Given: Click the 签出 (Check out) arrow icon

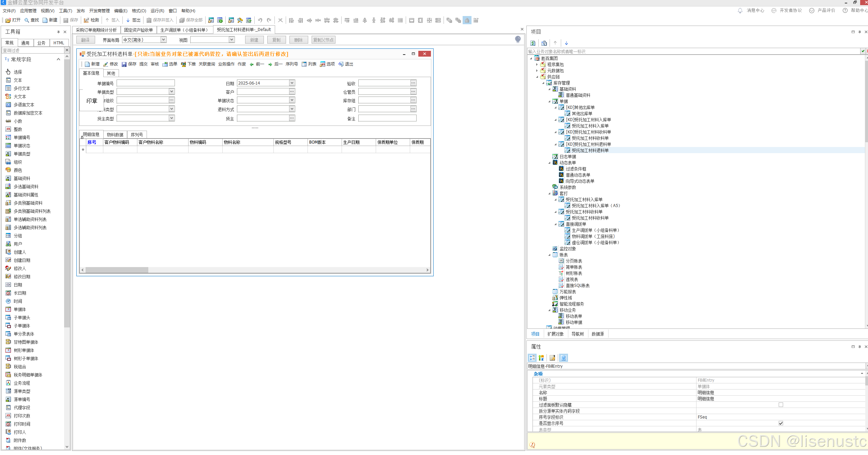Looking at the screenshot, I should [x=128, y=20].
